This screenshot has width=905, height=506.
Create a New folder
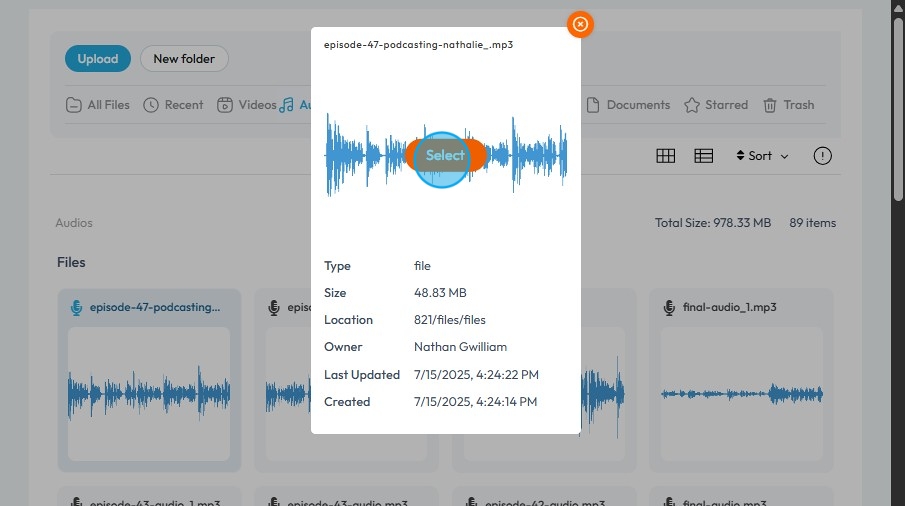click(x=184, y=59)
